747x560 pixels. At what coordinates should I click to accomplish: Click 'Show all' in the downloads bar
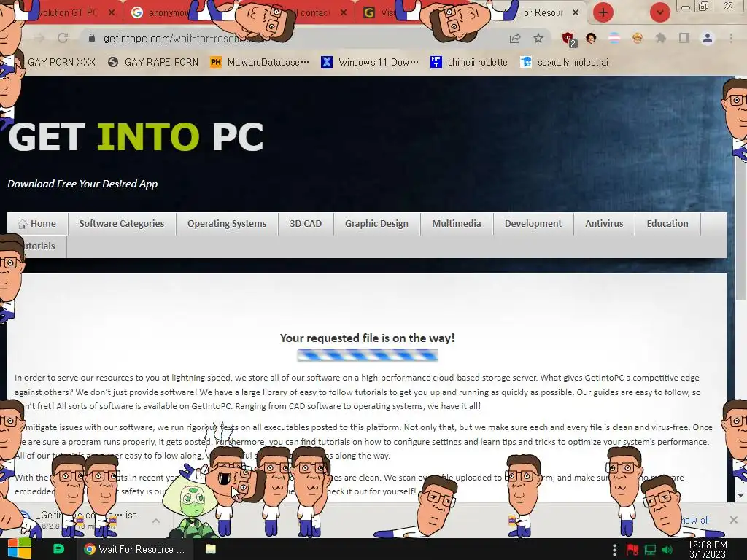[x=693, y=520]
